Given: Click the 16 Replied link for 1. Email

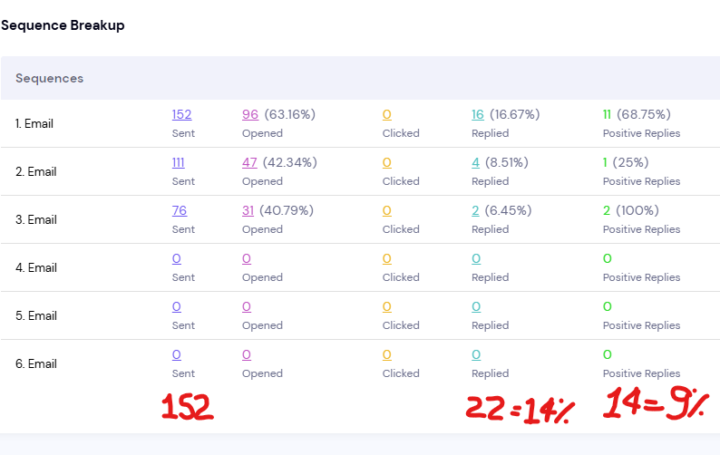Looking at the screenshot, I should 478,115.
